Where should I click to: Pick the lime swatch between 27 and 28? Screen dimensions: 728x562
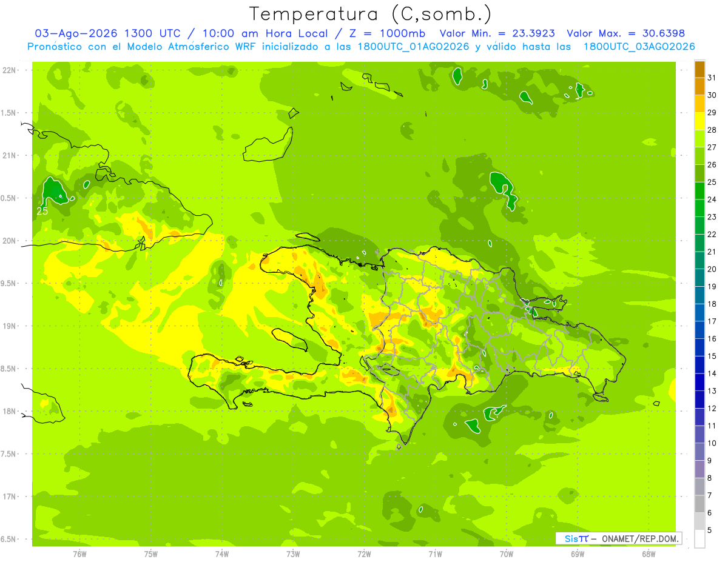pos(699,139)
